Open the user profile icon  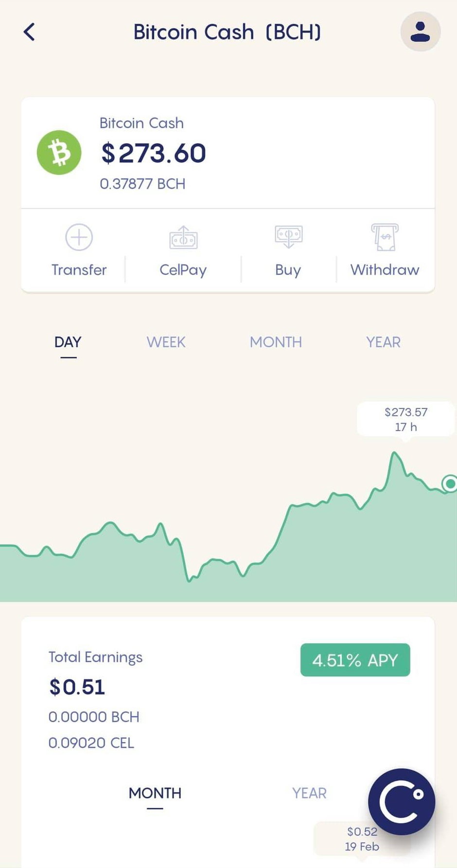pos(420,32)
